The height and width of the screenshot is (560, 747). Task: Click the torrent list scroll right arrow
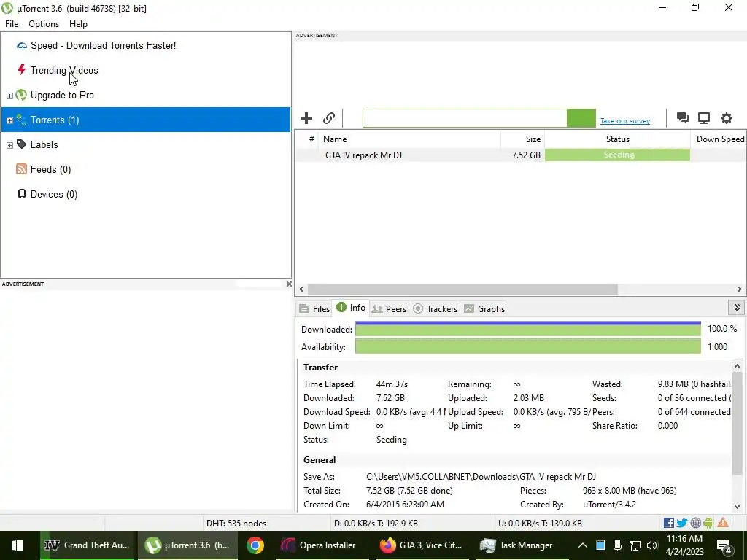point(740,289)
